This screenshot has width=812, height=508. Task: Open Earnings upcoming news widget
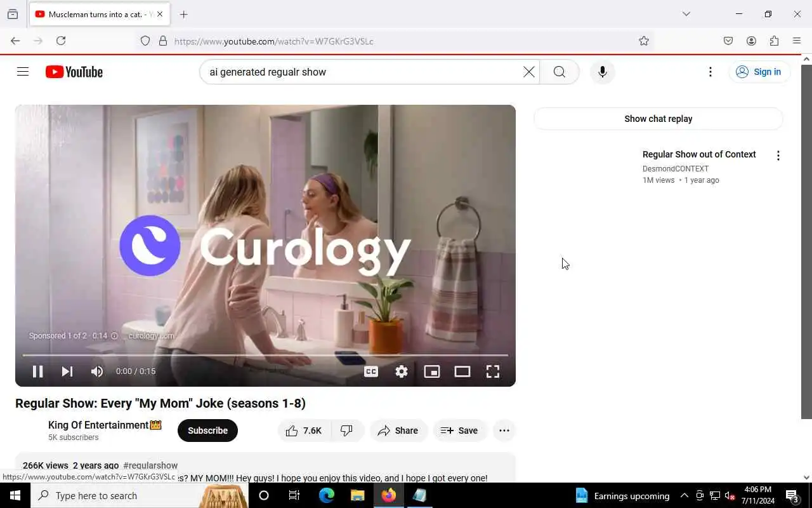pos(622,495)
